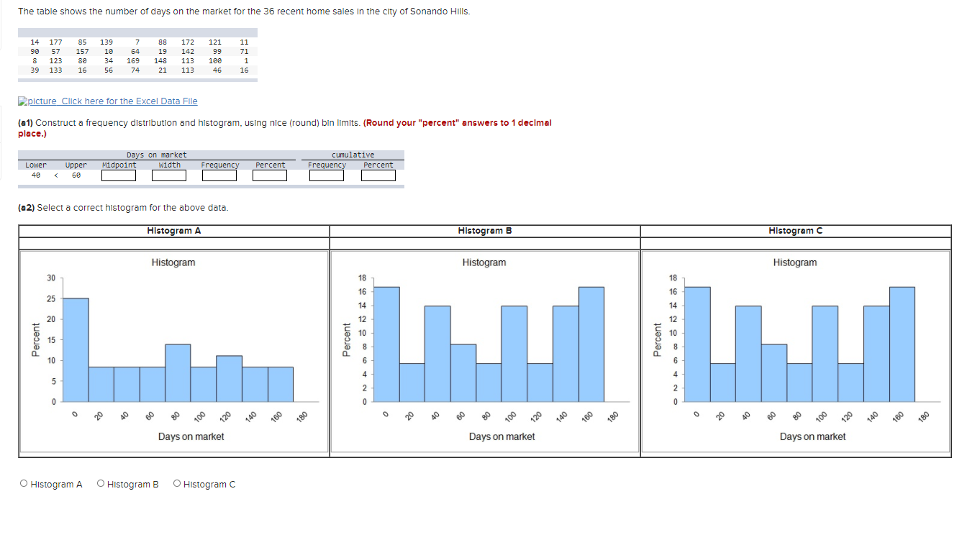980x545 pixels.
Task: Select the Histogram C radio button
Action: pos(176,482)
